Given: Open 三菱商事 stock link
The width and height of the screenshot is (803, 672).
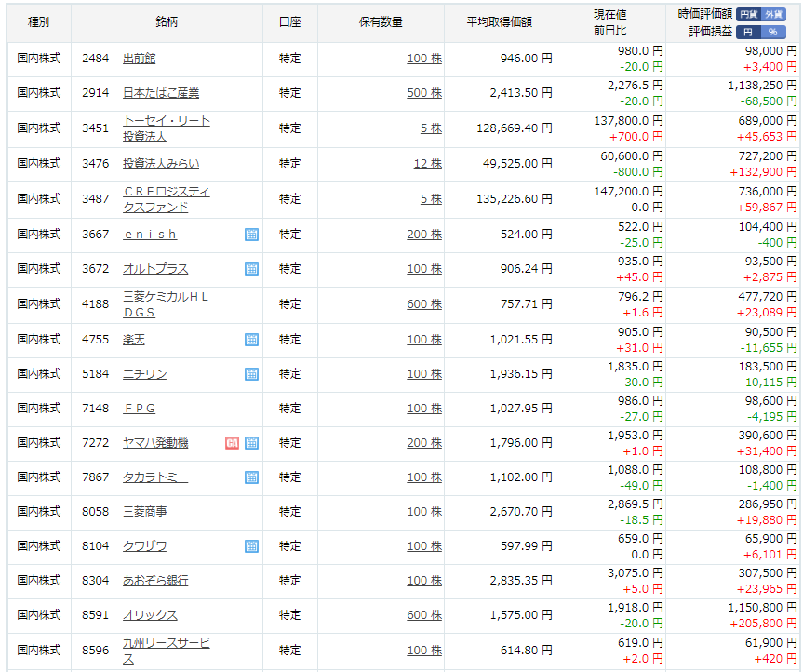Looking at the screenshot, I should pos(144,512).
